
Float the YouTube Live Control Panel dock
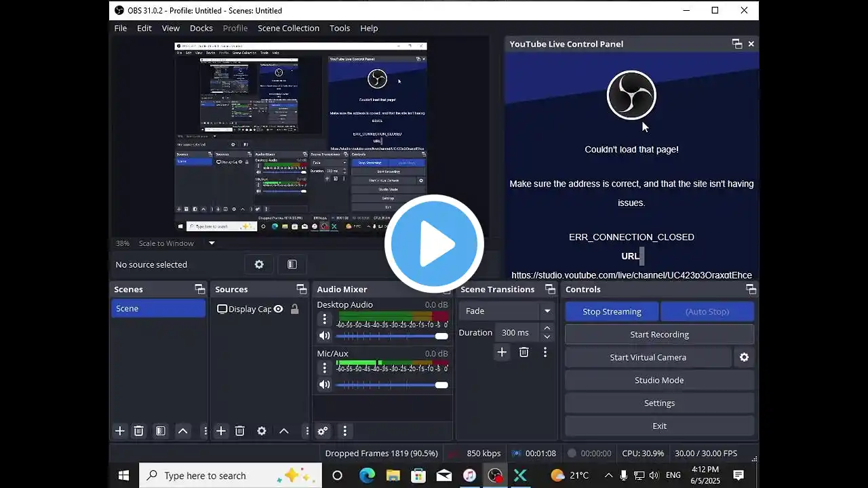click(x=737, y=44)
